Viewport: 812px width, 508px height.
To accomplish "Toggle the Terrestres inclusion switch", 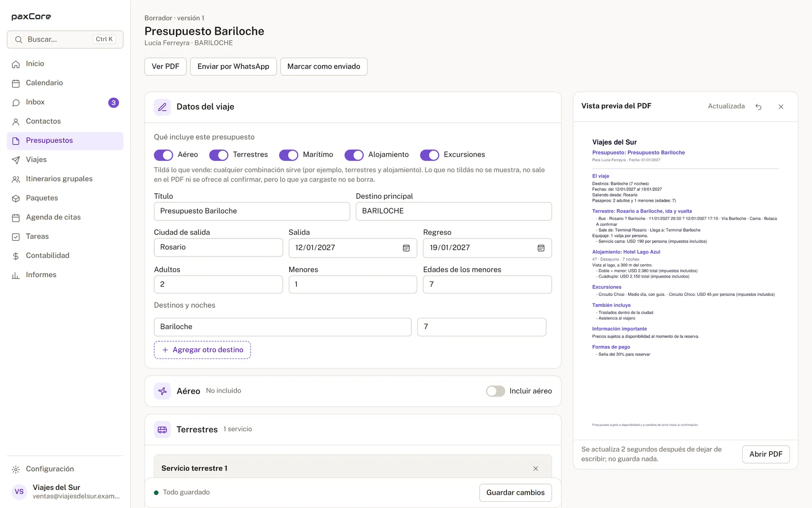I will tap(219, 155).
